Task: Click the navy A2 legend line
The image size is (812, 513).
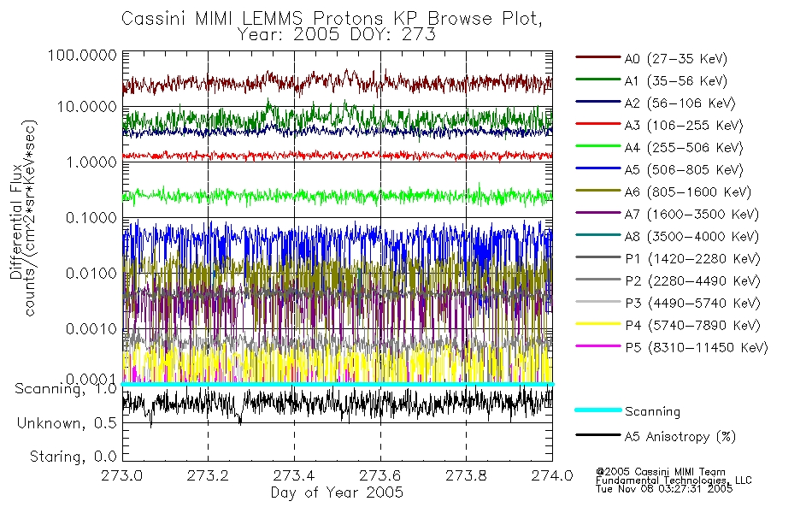Action: 598,102
